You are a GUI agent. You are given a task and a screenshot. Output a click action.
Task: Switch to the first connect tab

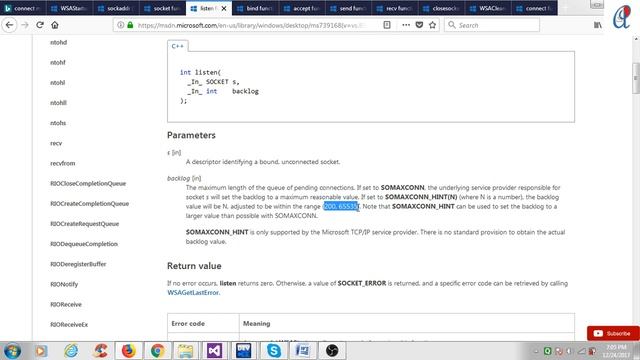(23, 8)
